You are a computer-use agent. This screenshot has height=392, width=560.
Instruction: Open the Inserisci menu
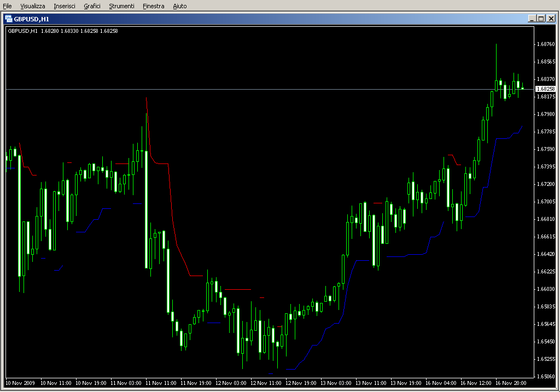tap(65, 6)
